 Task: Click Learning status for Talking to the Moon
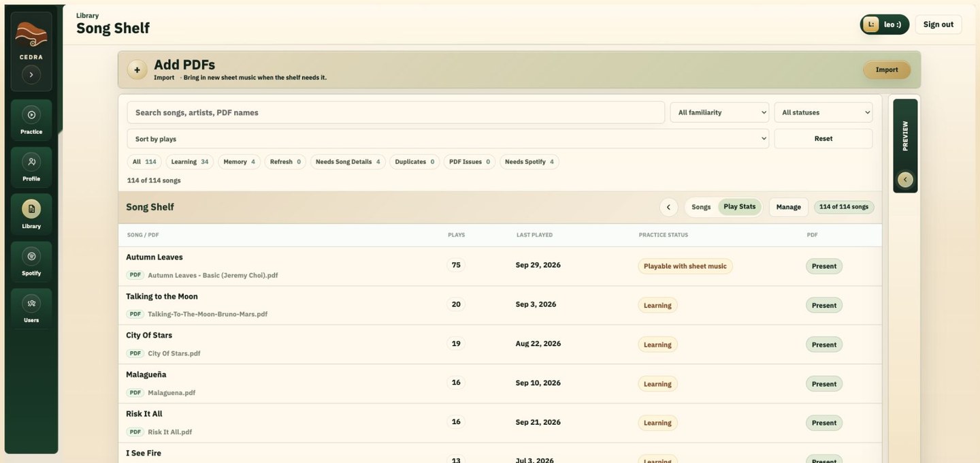click(x=657, y=306)
